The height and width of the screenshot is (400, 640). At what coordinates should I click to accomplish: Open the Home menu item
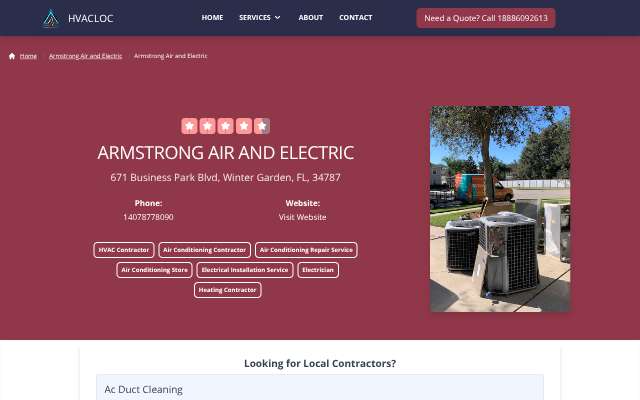tap(212, 18)
